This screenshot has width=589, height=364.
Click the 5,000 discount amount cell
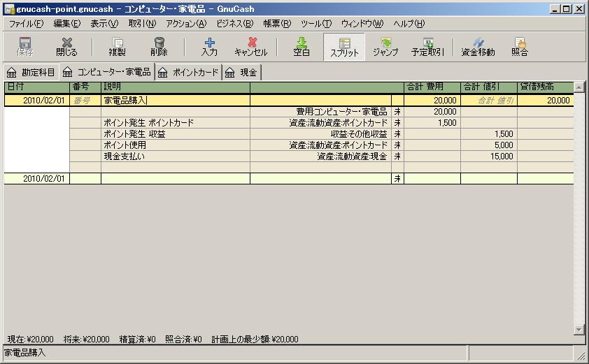pyautogui.click(x=489, y=145)
